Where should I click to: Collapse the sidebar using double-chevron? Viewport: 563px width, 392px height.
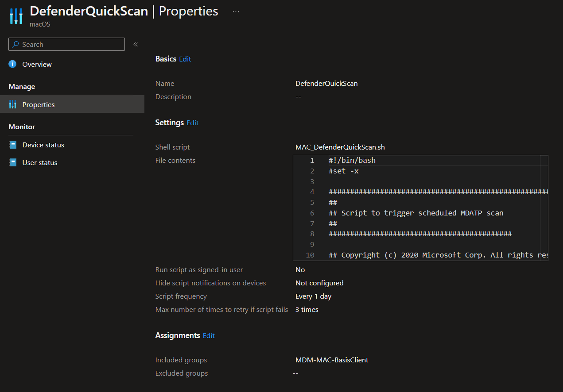[136, 44]
